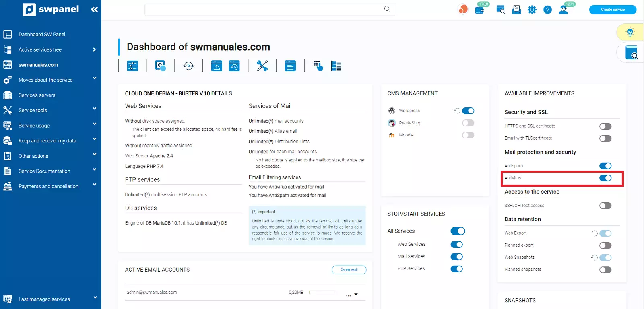Turn on the PrestaShop toggle
The height and width of the screenshot is (309, 644).
click(x=468, y=123)
